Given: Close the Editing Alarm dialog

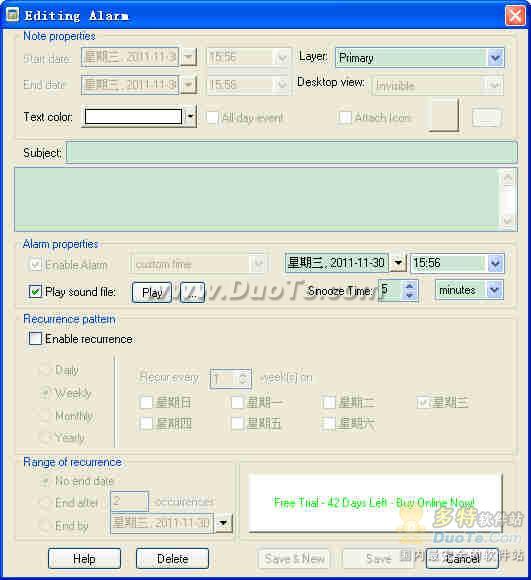Looking at the screenshot, I should 515,16.
